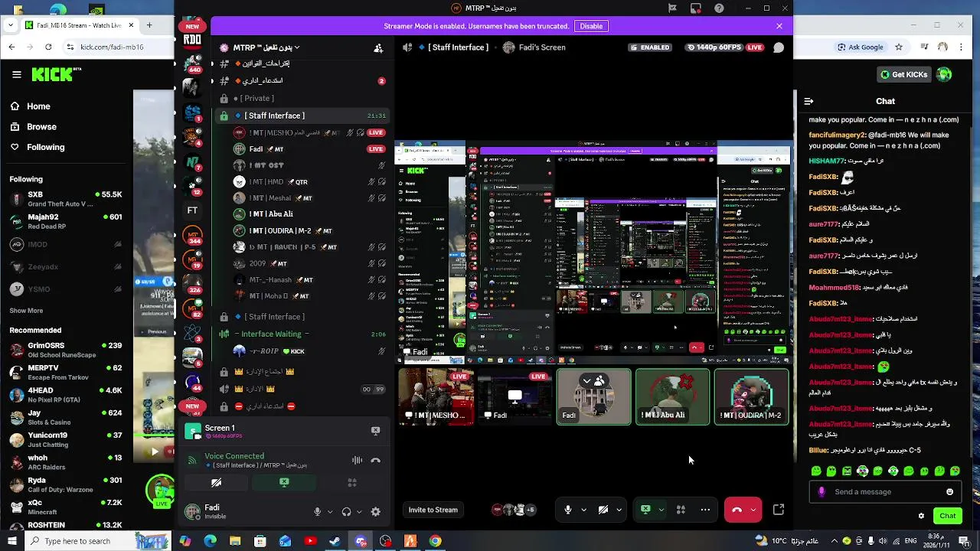The height and width of the screenshot is (551, 980).
Task: Expand mic options arrow in call bar
Action: [583, 510]
